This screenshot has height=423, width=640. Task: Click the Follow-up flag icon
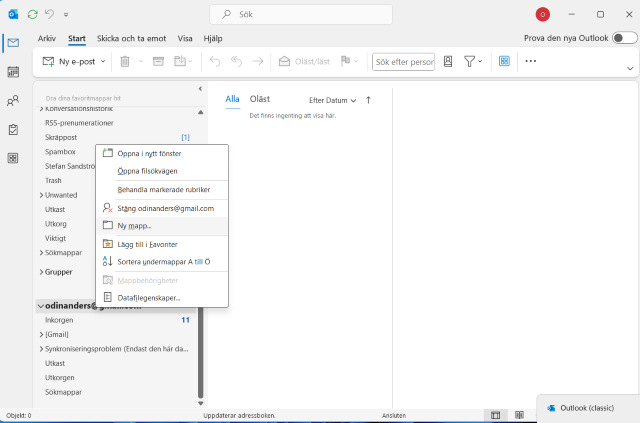coord(345,61)
